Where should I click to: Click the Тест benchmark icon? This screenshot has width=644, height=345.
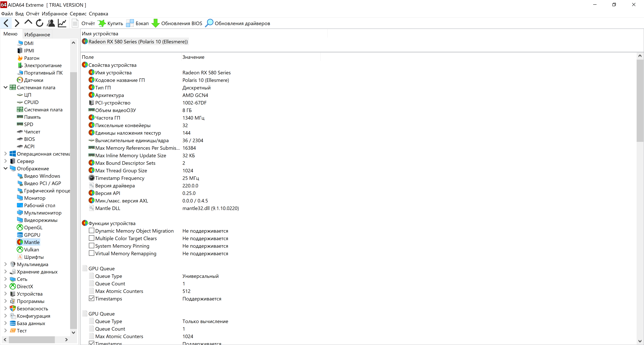[x=13, y=331]
